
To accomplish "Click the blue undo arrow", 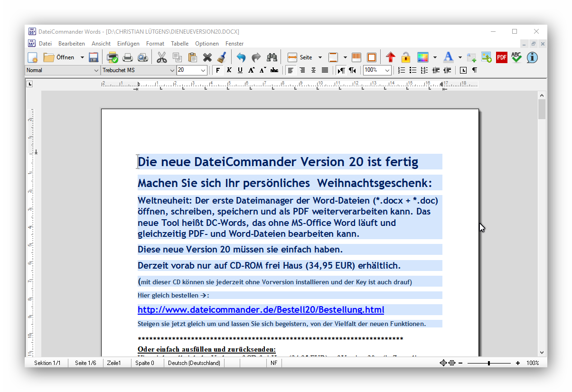I will tap(241, 57).
